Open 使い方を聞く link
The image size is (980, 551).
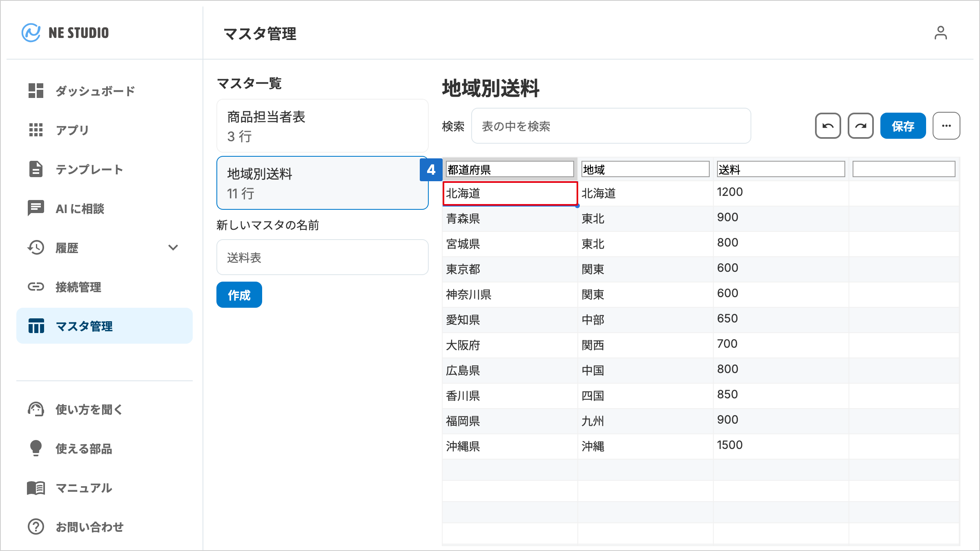point(105,409)
